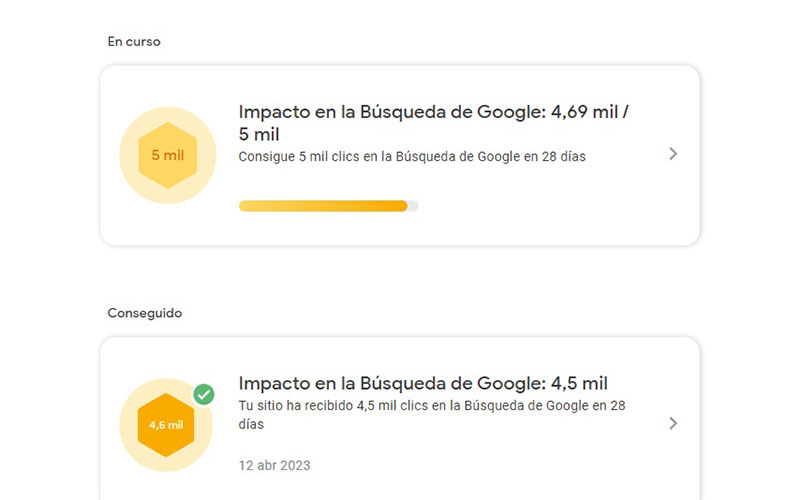800x500 pixels.
Task: Expand the 5 mil goal chevron arrow
Action: pyautogui.click(x=673, y=154)
